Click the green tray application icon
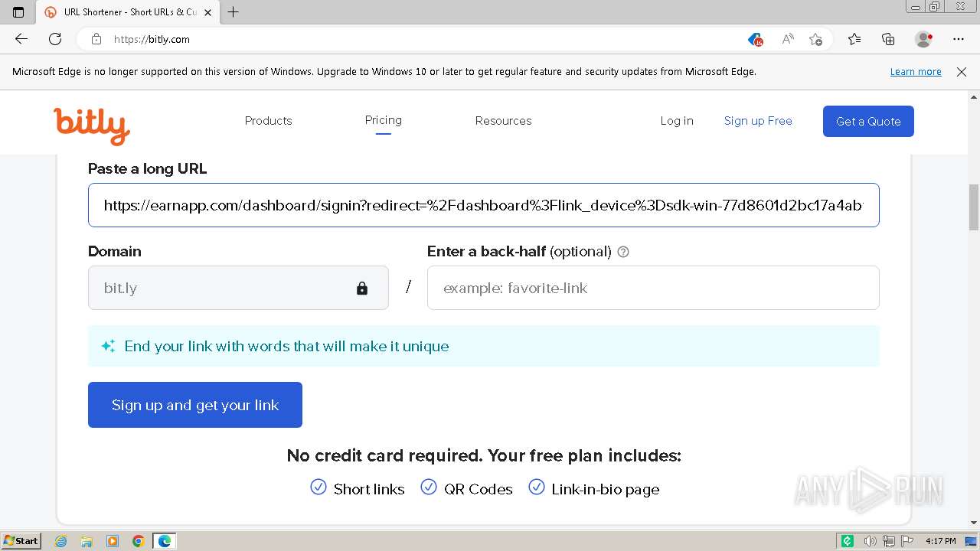This screenshot has width=980, height=551. pos(848,541)
